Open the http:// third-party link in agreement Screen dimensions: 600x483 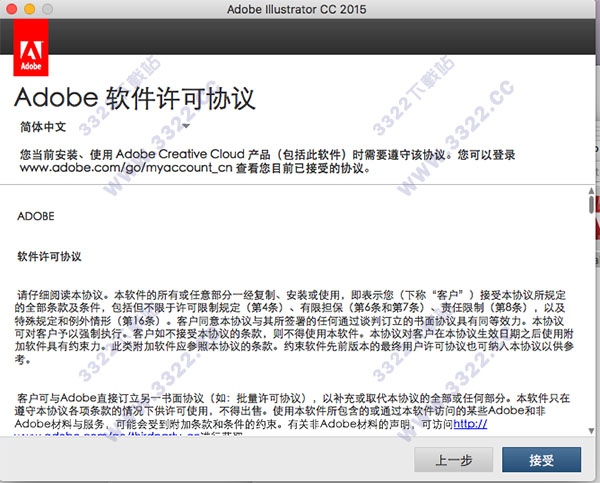click(470, 424)
